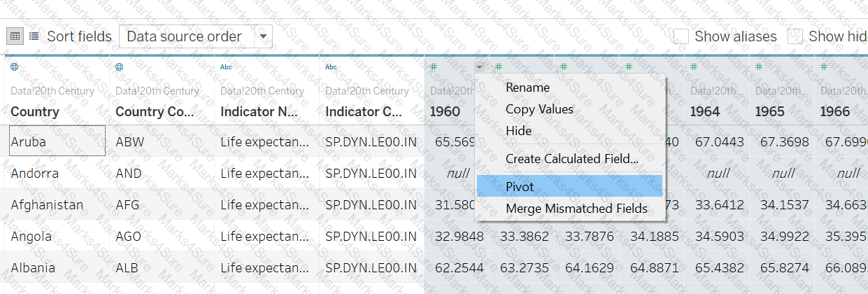Click the number type icon above 1965
The image size is (868, 294).
coord(759,67)
